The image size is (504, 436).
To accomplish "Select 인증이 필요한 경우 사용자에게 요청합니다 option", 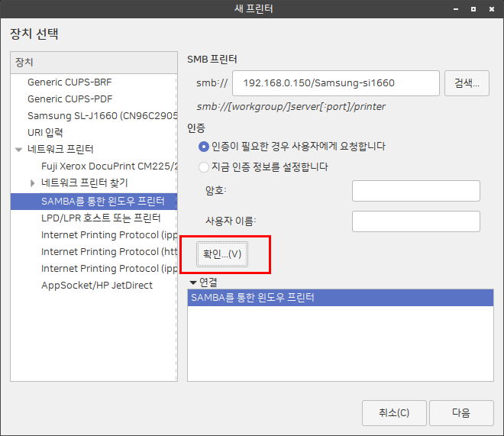I will click(204, 146).
